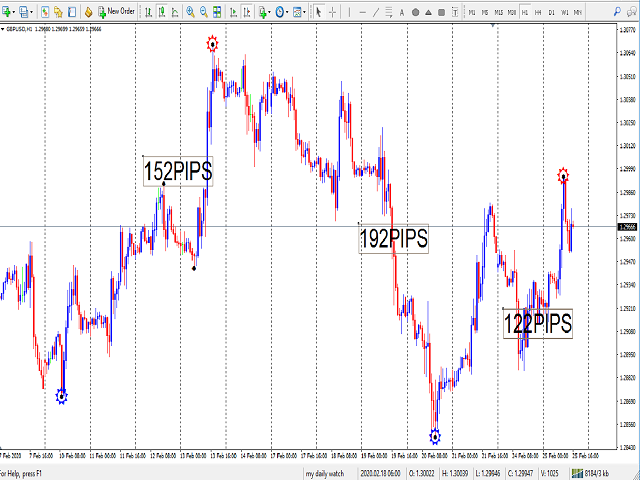The width and height of the screenshot is (640, 480).
Task: Select the ellipse drawing tool
Action: [x=416, y=12]
